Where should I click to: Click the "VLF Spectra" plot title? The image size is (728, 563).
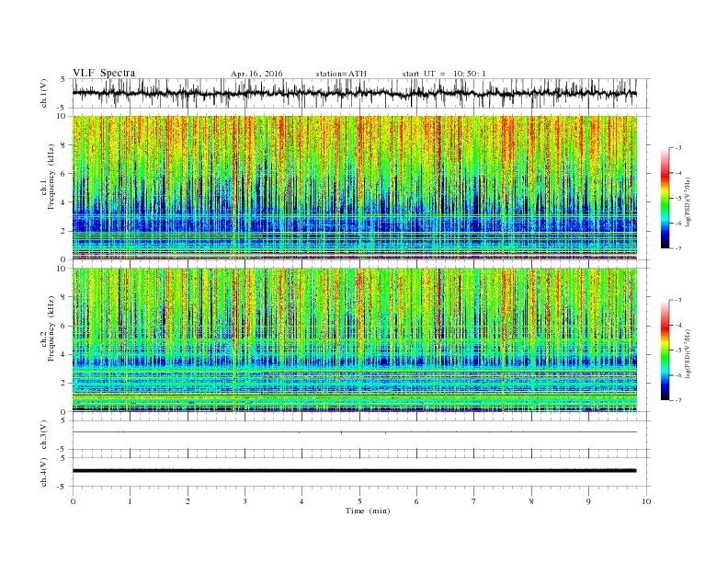point(104,73)
